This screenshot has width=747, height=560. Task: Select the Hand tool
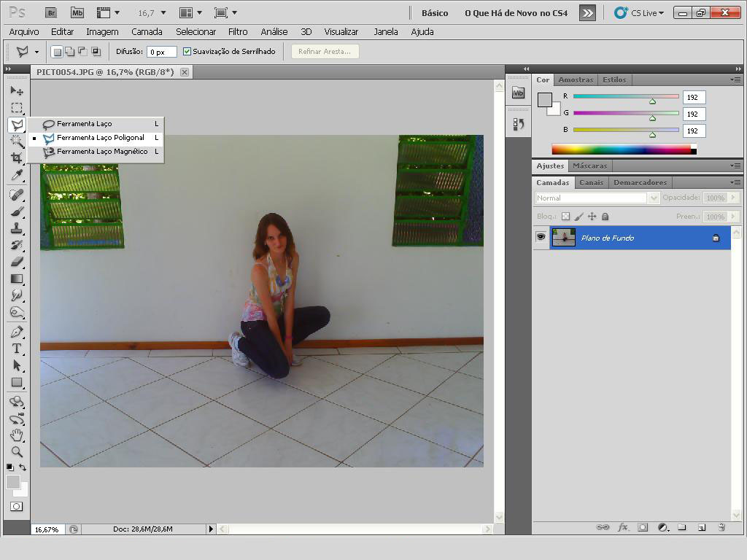tap(17, 435)
